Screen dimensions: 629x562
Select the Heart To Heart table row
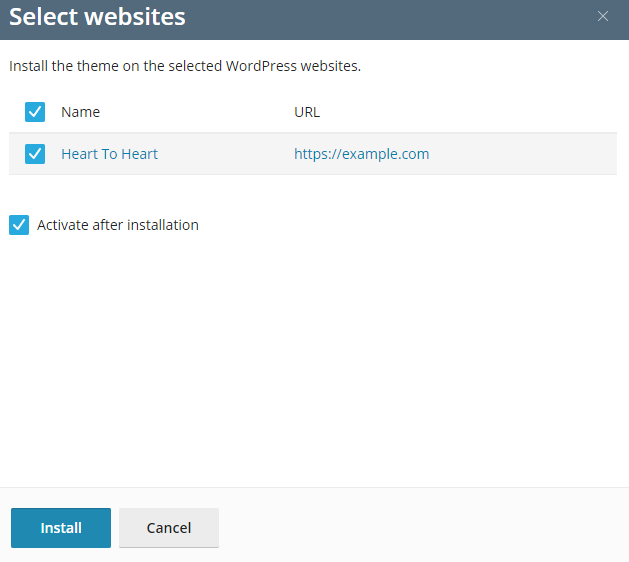pyautogui.click(x=220, y=154)
